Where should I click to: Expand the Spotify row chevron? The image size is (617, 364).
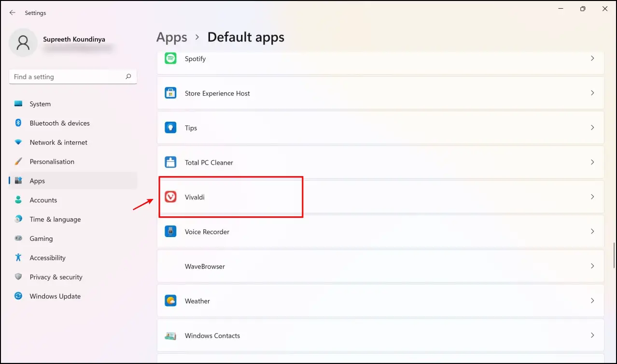[592, 58]
